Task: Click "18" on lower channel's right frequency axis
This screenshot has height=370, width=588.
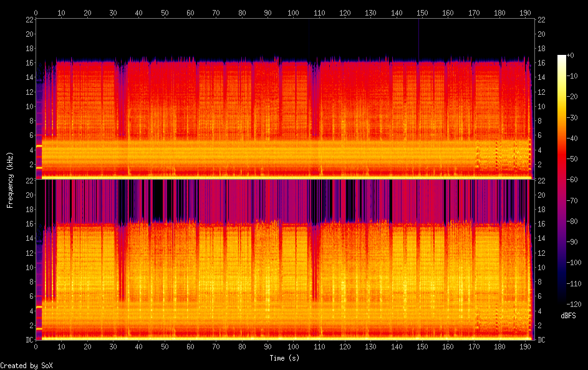Action: (541, 210)
